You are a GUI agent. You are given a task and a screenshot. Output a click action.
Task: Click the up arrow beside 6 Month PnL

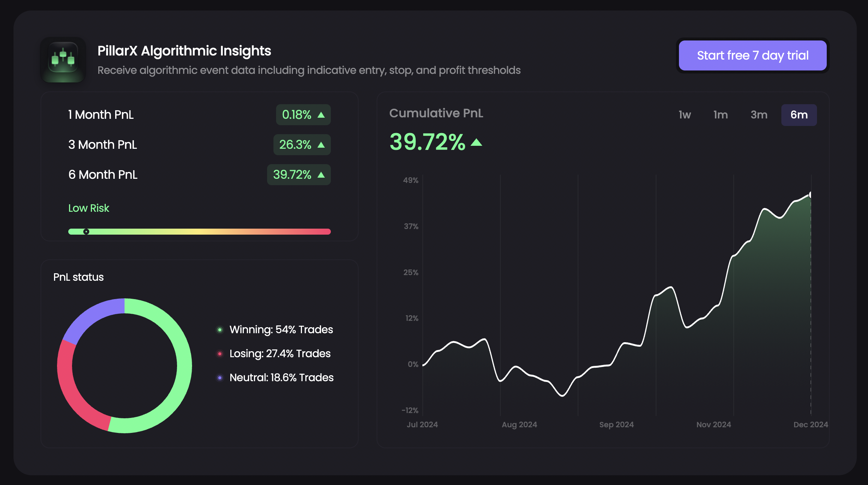point(321,174)
